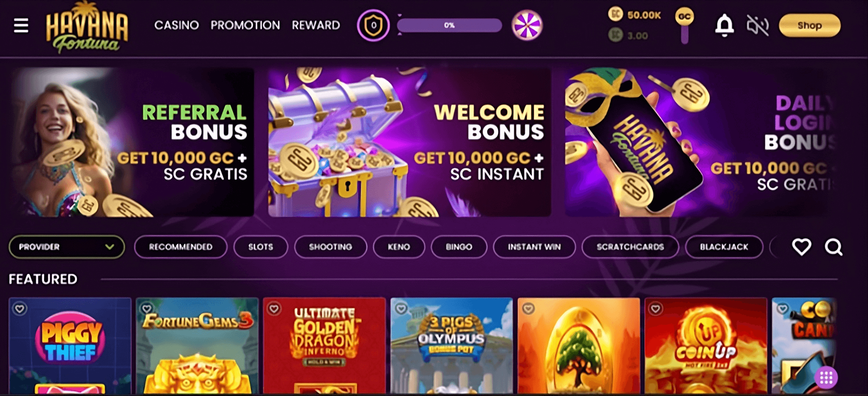This screenshot has height=396, width=868.
Task: Favorite the Piggy Thief game heart
Action: click(19, 309)
